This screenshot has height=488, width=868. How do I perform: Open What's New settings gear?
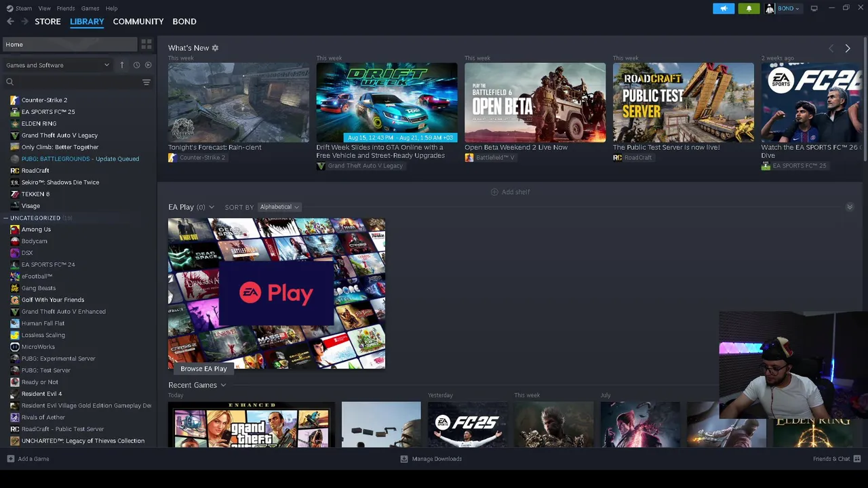[x=215, y=48]
